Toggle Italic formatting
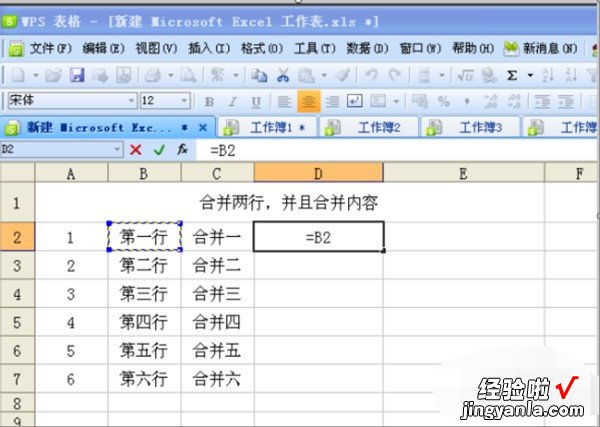This screenshot has height=427, width=600. [232, 102]
